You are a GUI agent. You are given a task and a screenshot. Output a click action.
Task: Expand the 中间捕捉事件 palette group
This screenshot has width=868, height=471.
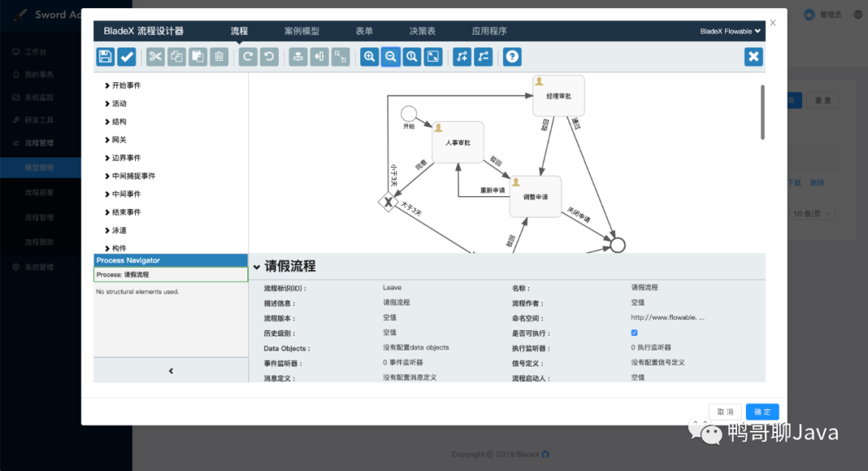click(x=130, y=176)
